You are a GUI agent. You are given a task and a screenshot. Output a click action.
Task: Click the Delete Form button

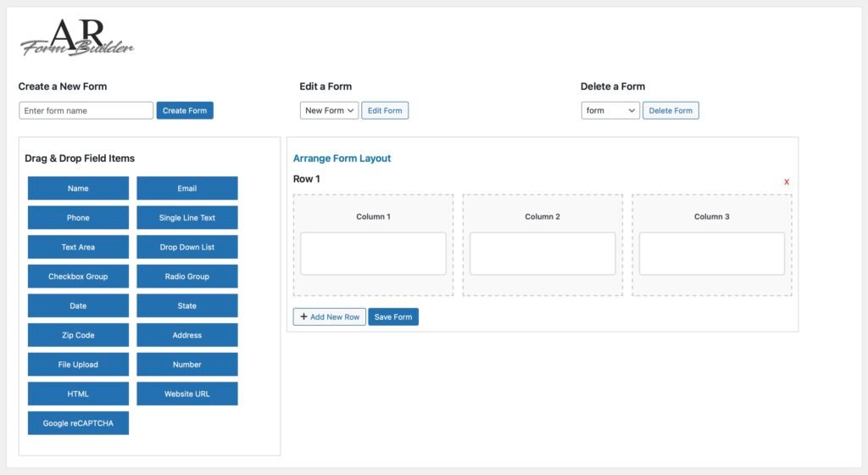click(670, 110)
